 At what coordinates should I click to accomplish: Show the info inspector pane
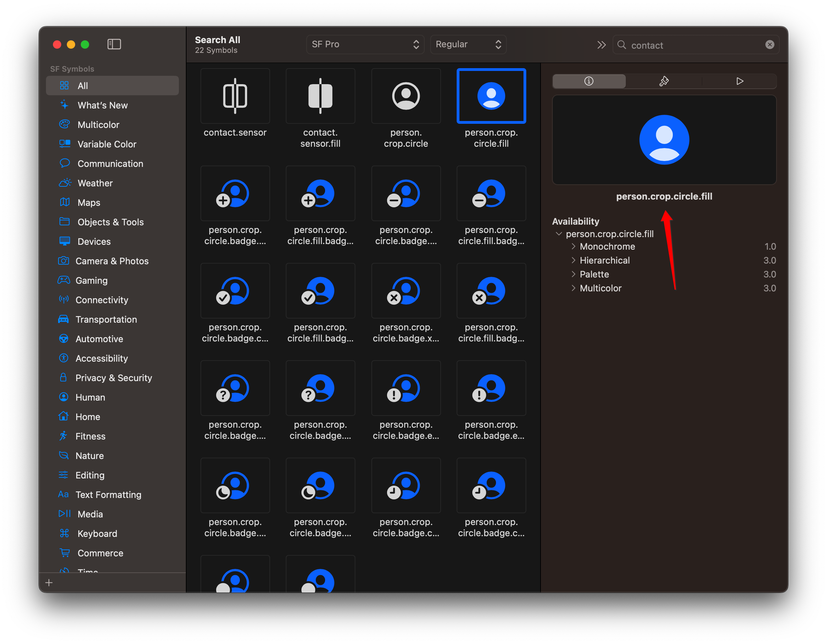[589, 81]
